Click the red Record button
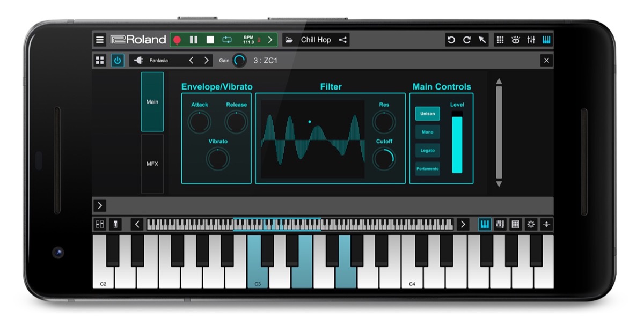Screen dimensions: 644x325 pyautogui.click(x=178, y=40)
